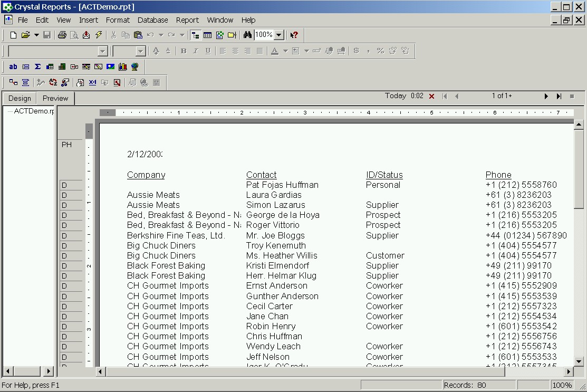The height and width of the screenshot is (392, 587).
Task: Toggle Center alignment
Action: [235, 51]
